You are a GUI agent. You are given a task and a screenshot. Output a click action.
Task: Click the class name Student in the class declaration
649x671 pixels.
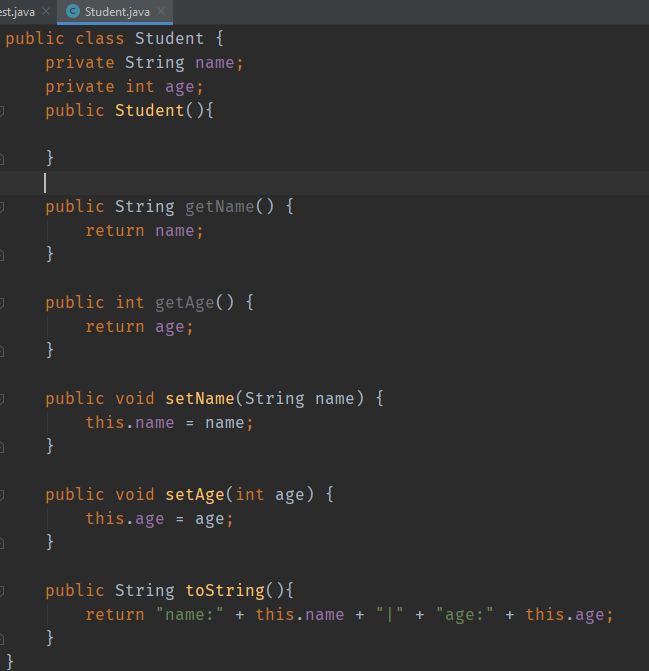(169, 39)
